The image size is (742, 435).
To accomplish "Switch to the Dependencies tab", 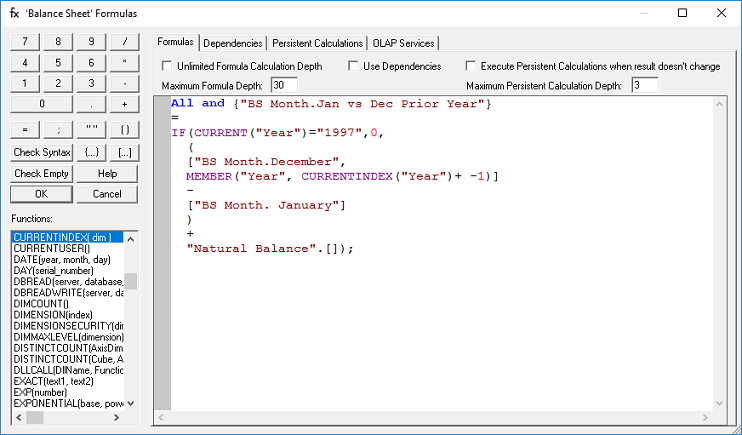I will pyautogui.click(x=233, y=43).
